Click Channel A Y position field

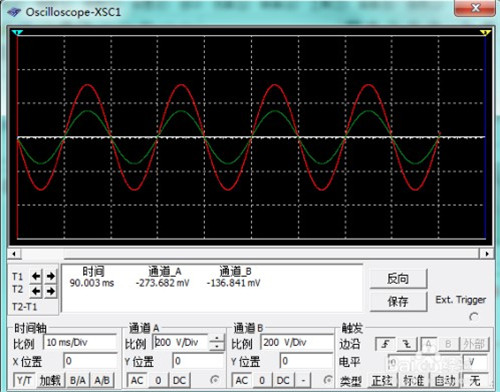coord(198,361)
